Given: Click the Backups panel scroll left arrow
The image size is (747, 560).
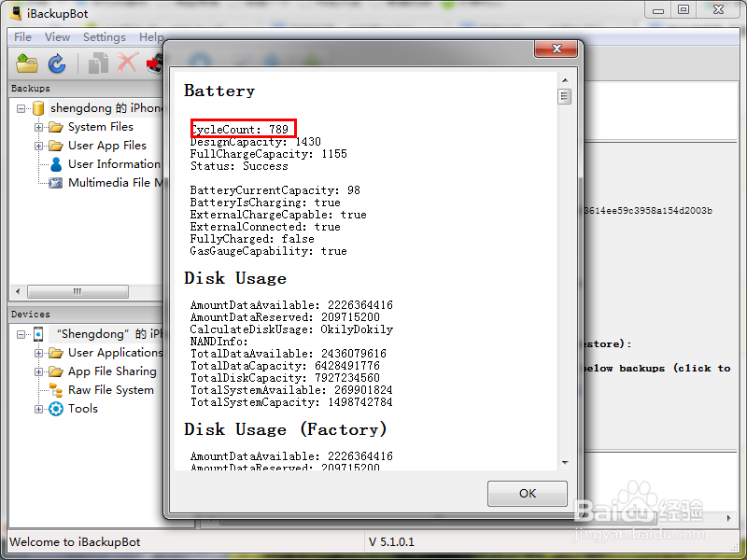Looking at the screenshot, I should pos(18,291).
